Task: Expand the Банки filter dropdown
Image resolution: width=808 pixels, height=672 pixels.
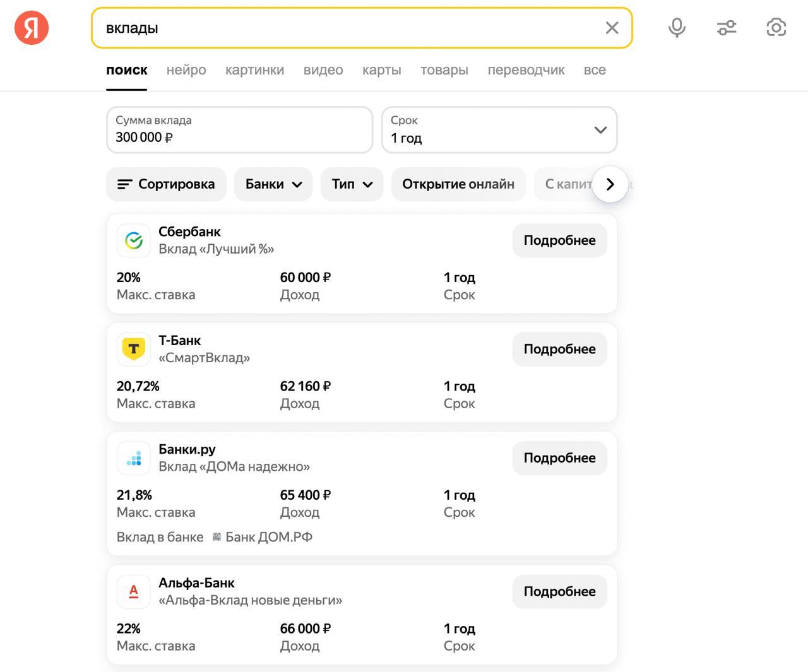Action: pyautogui.click(x=273, y=184)
